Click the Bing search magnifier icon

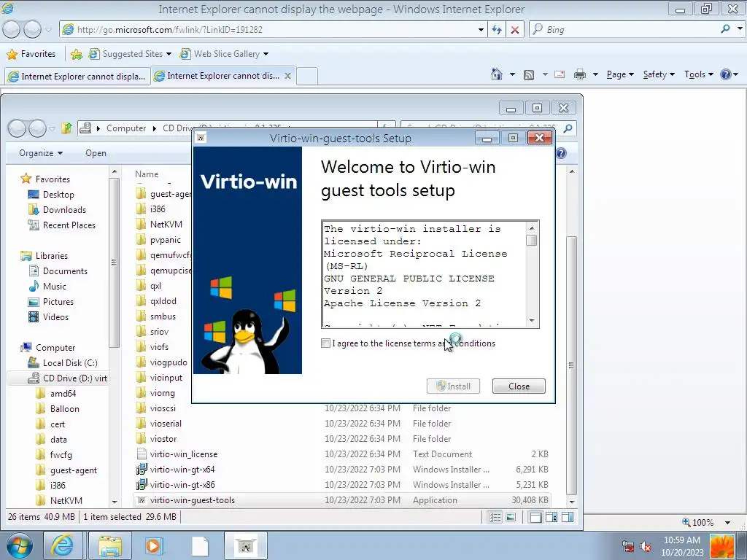point(725,29)
